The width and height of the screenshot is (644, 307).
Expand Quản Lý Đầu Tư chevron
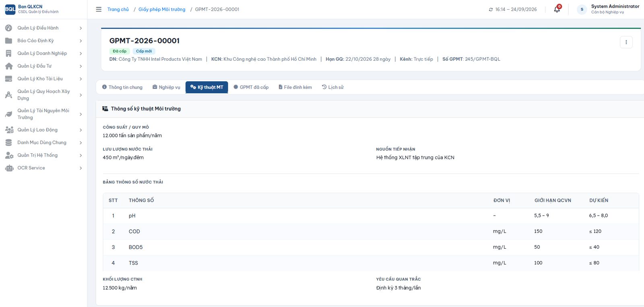[81, 66]
